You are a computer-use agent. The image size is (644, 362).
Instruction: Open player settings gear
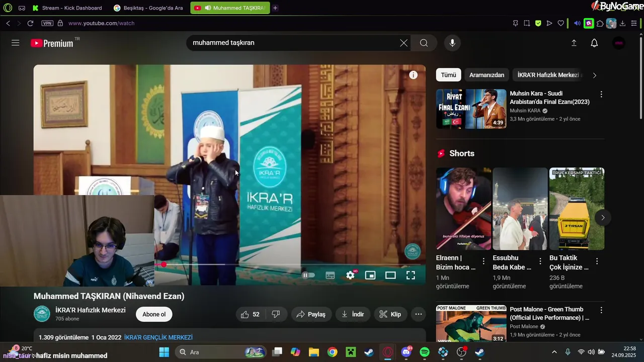tap(351, 275)
